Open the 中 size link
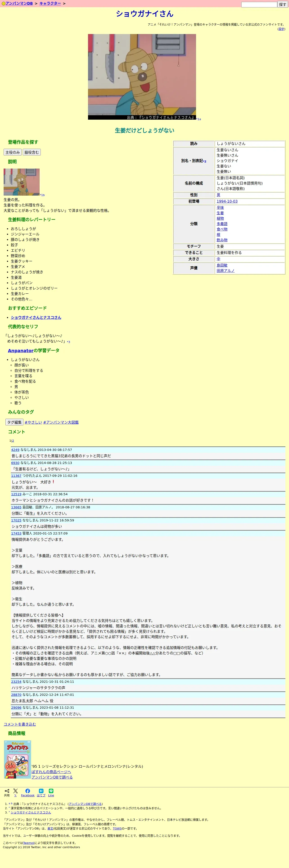This screenshot has width=289, height=868. pyautogui.click(x=218, y=259)
